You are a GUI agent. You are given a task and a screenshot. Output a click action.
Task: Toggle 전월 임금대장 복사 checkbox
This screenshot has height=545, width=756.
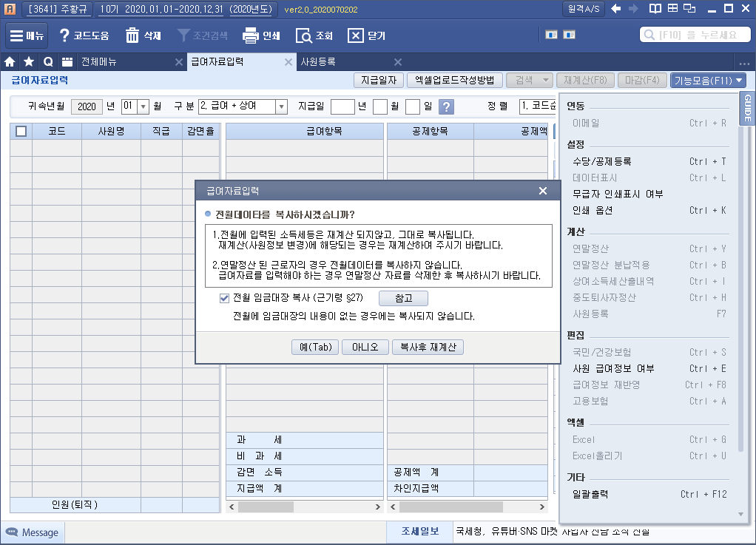[224, 298]
